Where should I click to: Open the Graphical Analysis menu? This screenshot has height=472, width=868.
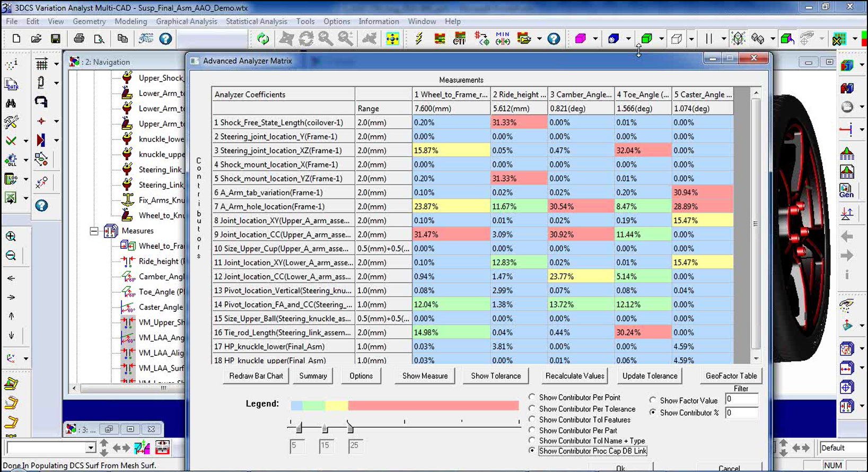(186, 21)
